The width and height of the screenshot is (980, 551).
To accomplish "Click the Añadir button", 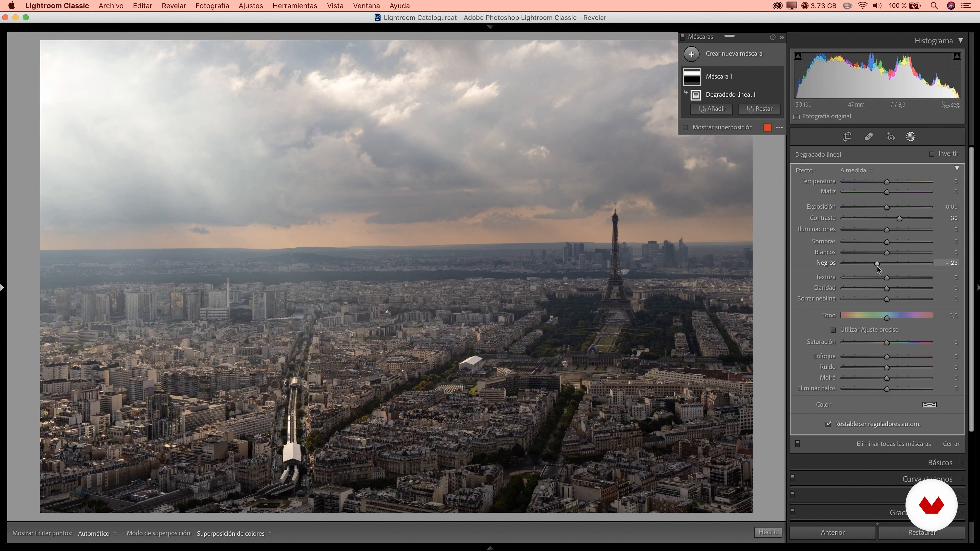I will click(x=712, y=109).
